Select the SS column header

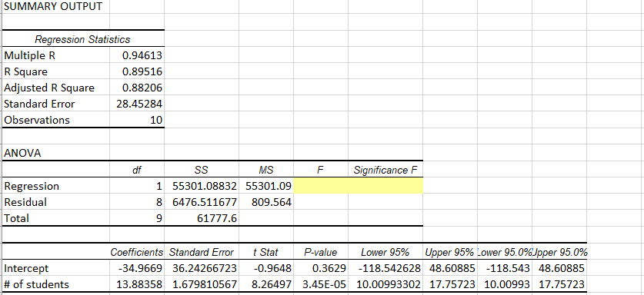pos(202,170)
